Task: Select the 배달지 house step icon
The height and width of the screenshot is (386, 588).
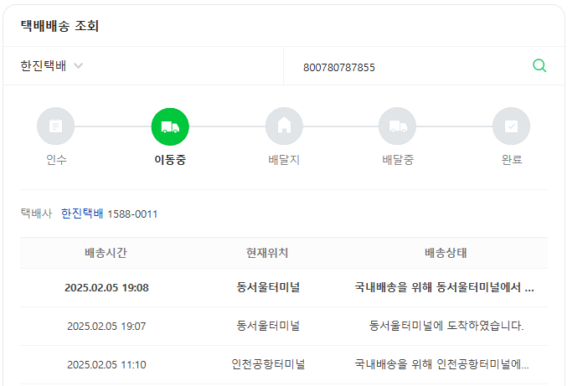Action: (284, 126)
